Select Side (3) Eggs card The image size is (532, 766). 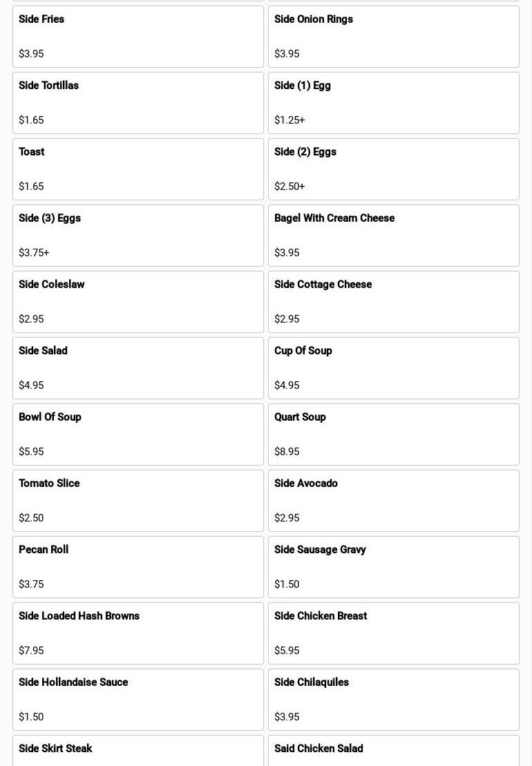point(138,236)
